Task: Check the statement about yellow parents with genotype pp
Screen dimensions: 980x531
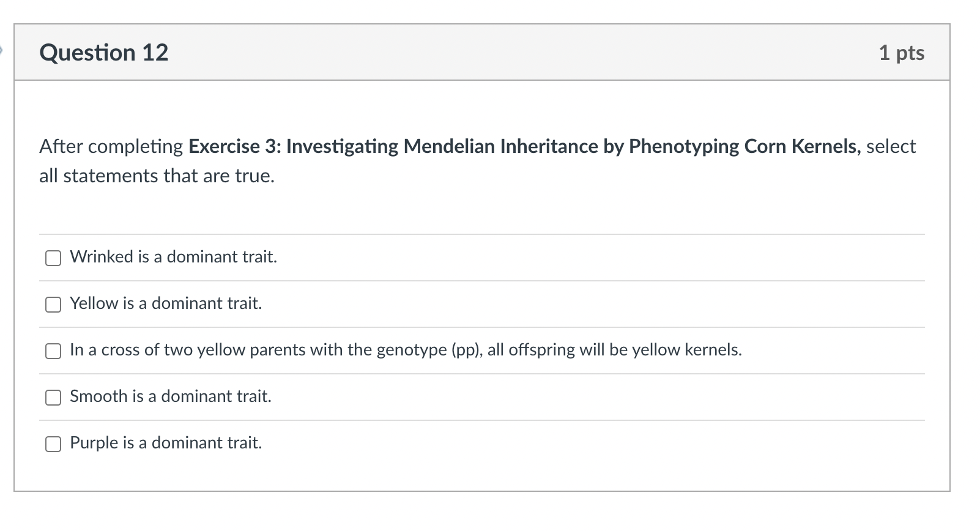Action: click(53, 351)
